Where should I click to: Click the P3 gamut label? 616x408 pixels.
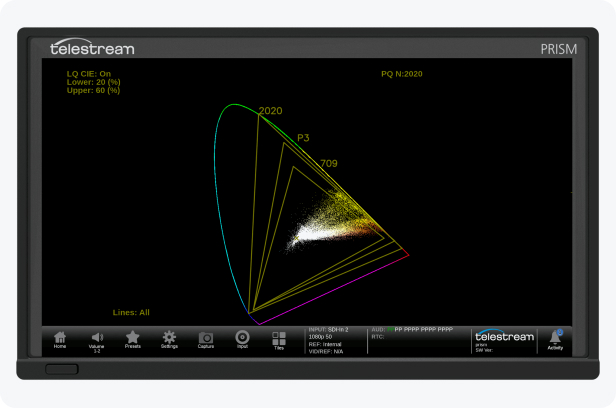click(303, 138)
